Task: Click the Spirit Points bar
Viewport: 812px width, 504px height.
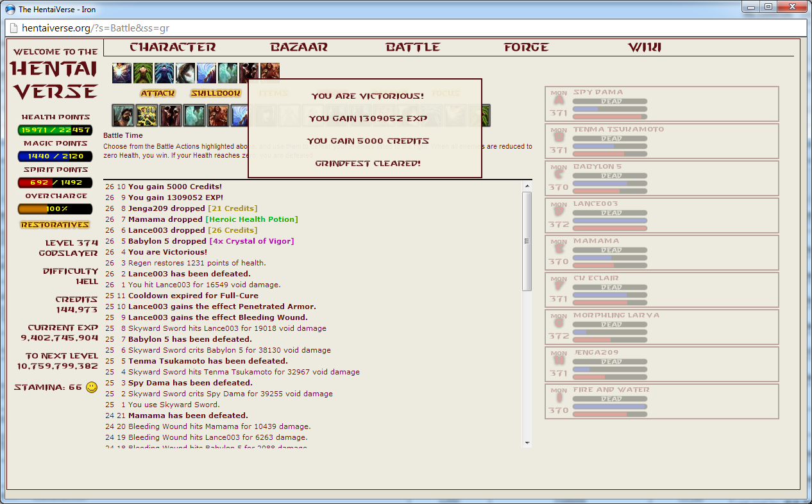Action: [55, 183]
